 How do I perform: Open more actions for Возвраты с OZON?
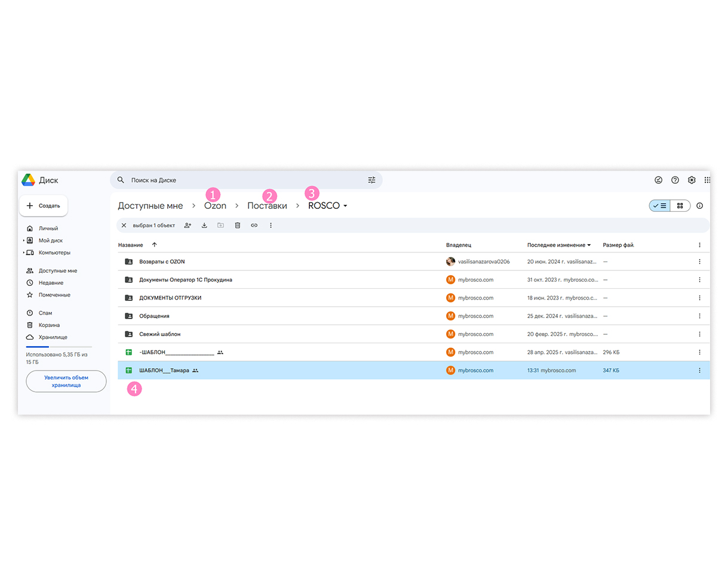(x=699, y=261)
